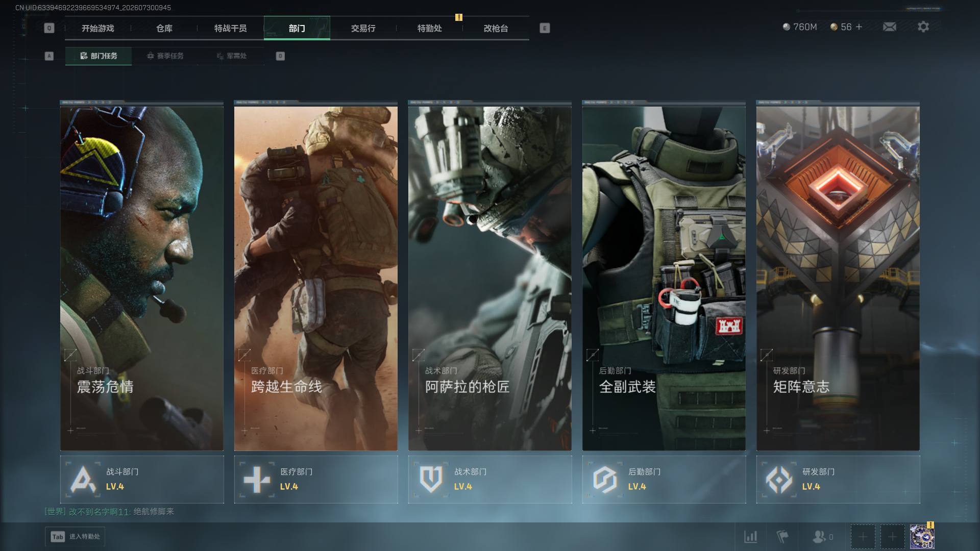This screenshot has height=551, width=980.
Task: Click the logistics department hexagon emblem
Action: pyautogui.click(x=605, y=480)
